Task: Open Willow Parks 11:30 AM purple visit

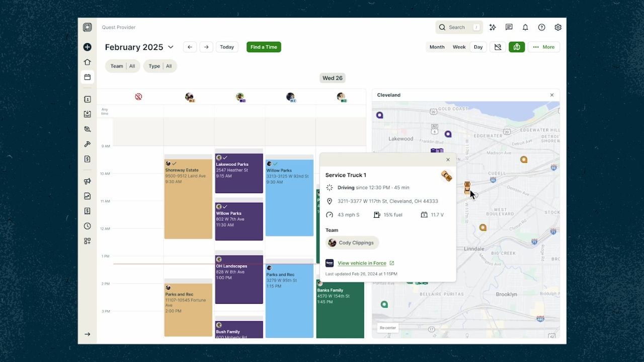Action: click(x=239, y=221)
